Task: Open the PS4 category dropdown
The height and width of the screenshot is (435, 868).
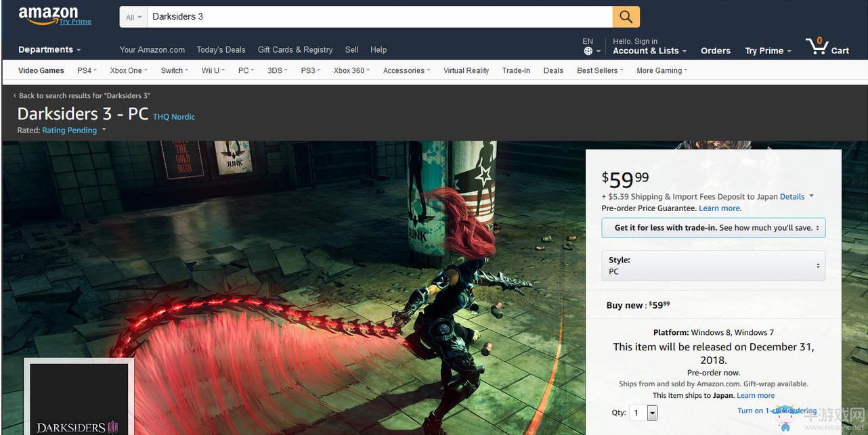Action: coord(87,70)
